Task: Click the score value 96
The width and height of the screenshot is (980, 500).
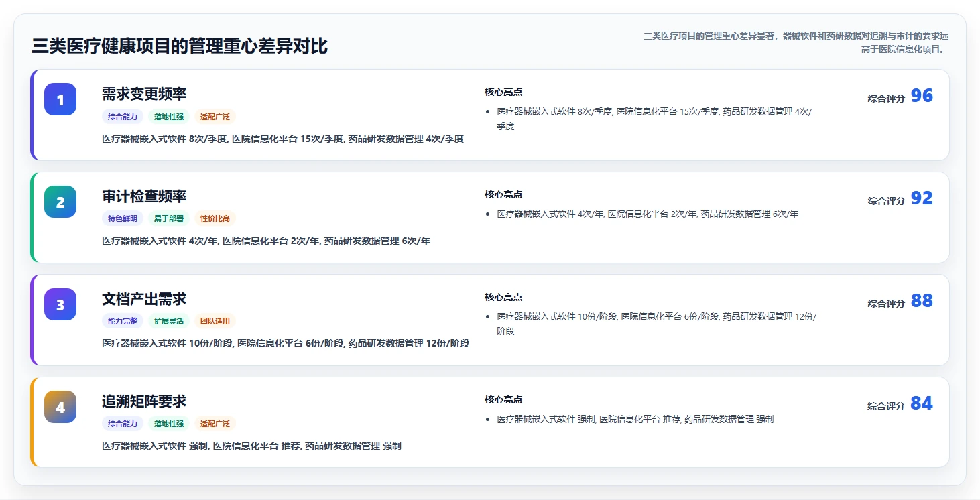Action: coord(922,96)
